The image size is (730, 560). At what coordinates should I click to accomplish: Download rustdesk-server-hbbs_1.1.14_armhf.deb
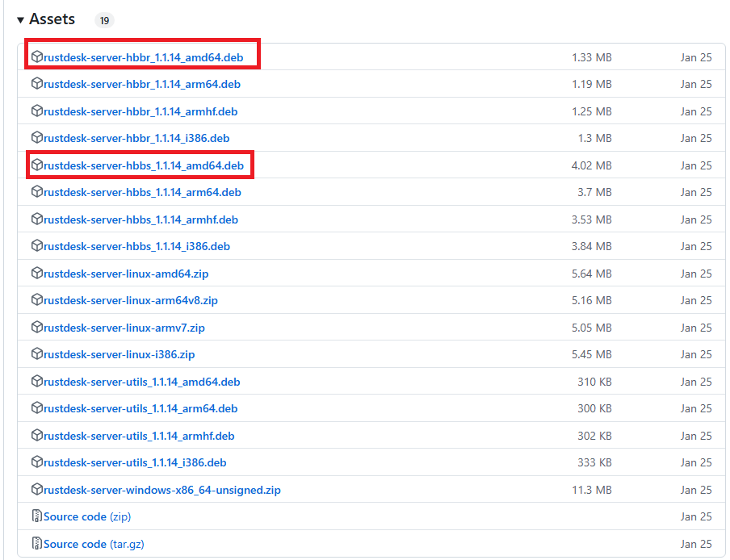pyautogui.click(x=141, y=219)
